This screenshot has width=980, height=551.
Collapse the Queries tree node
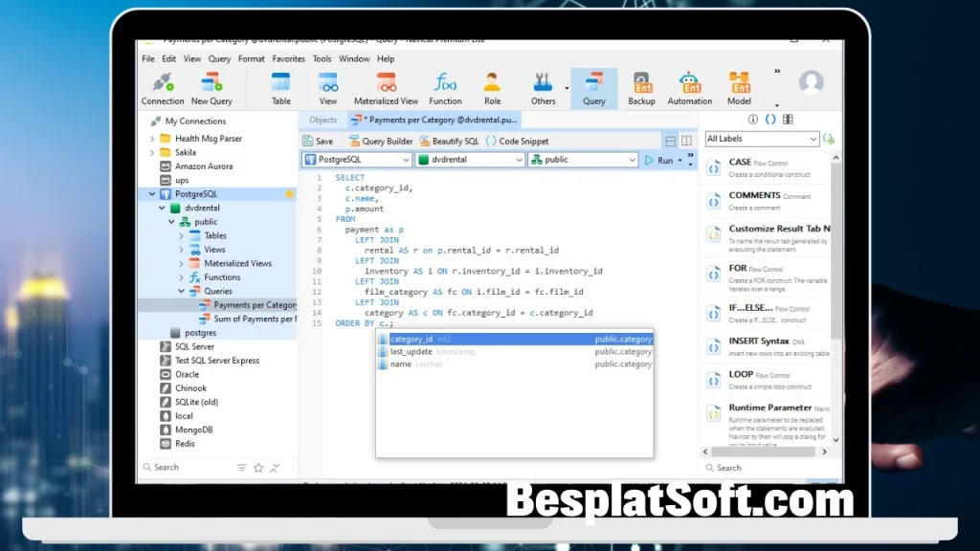182,291
